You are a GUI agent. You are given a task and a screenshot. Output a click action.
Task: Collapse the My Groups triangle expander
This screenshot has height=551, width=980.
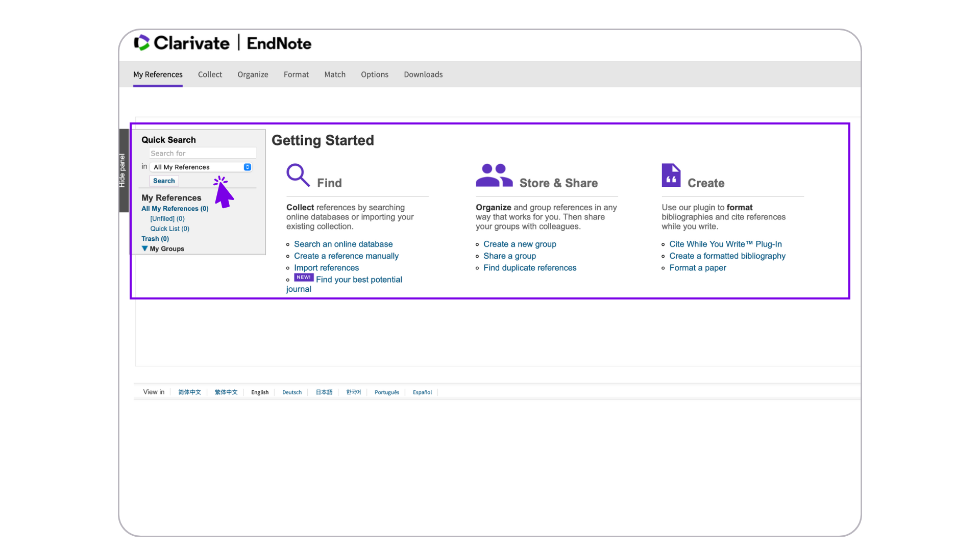[144, 248]
